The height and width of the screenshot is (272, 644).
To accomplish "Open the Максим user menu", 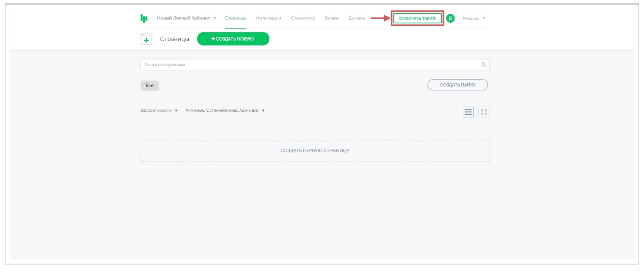I will point(474,18).
